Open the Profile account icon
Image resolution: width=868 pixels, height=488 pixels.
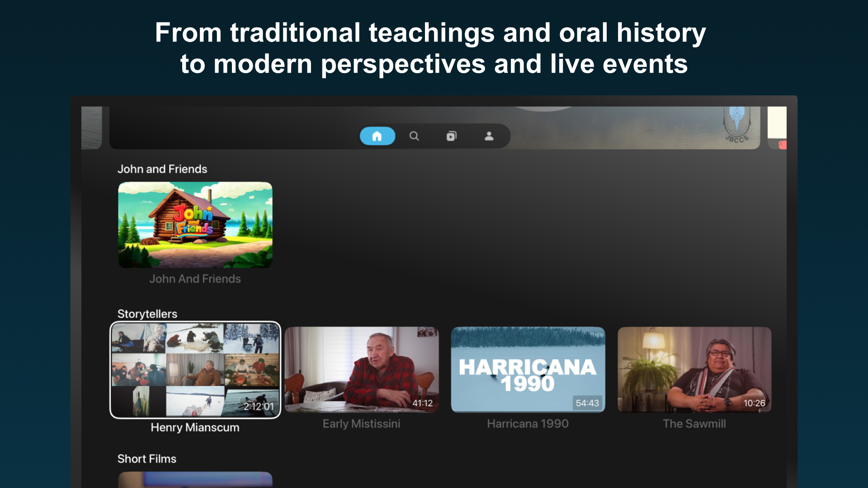[x=489, y=136]
